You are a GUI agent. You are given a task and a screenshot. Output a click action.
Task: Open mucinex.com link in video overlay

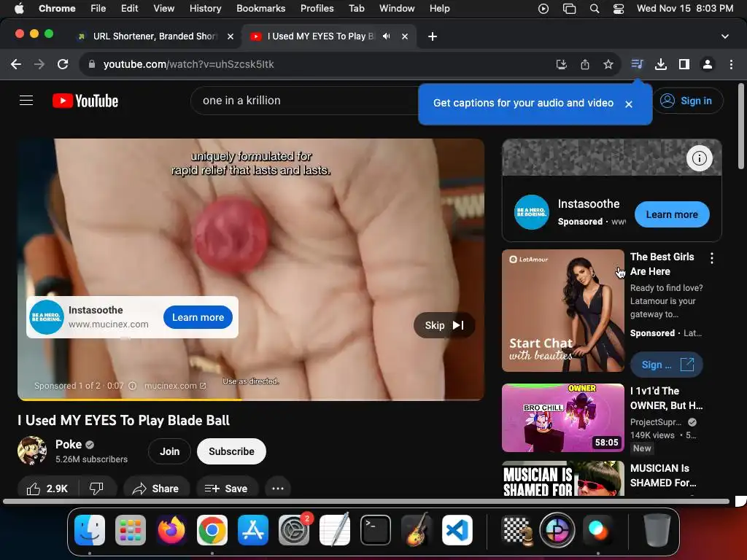click(175, 386)
